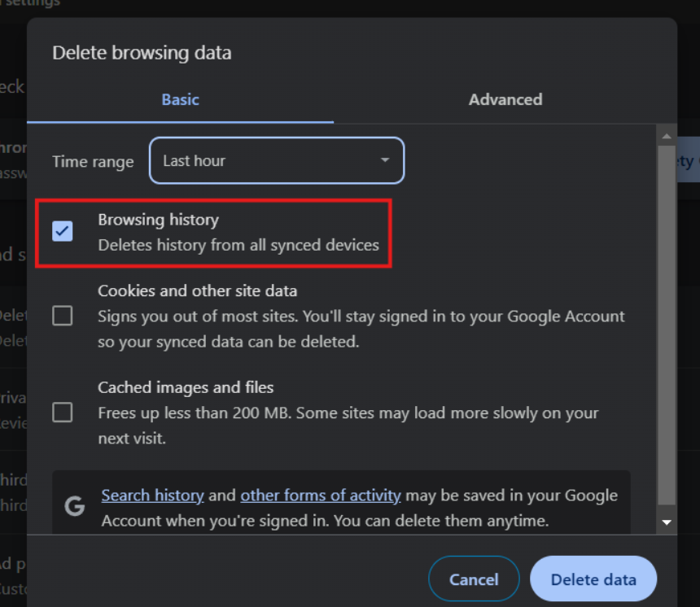Open the Advanced tab
This screenshot has height=607, width=700.
tap(505, 99)
